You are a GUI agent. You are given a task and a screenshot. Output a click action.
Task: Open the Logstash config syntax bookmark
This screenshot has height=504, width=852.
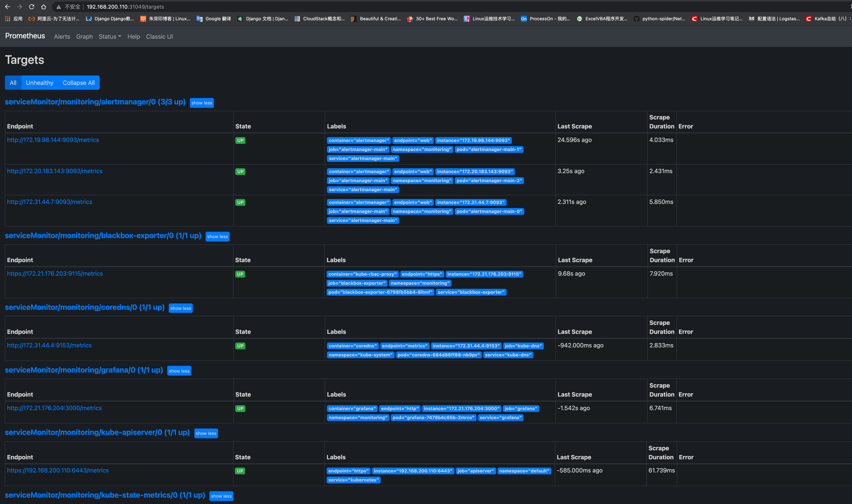pos(774,19)
